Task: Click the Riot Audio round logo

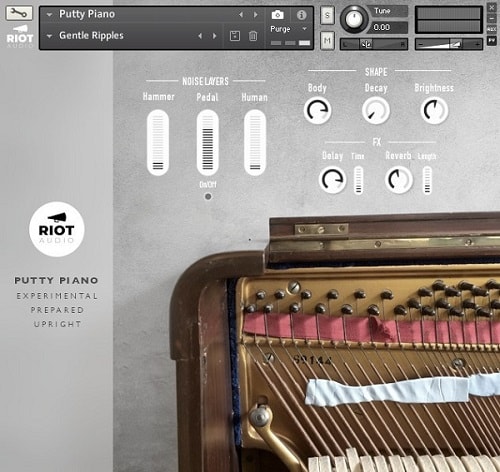Action: tap(56, 229)
